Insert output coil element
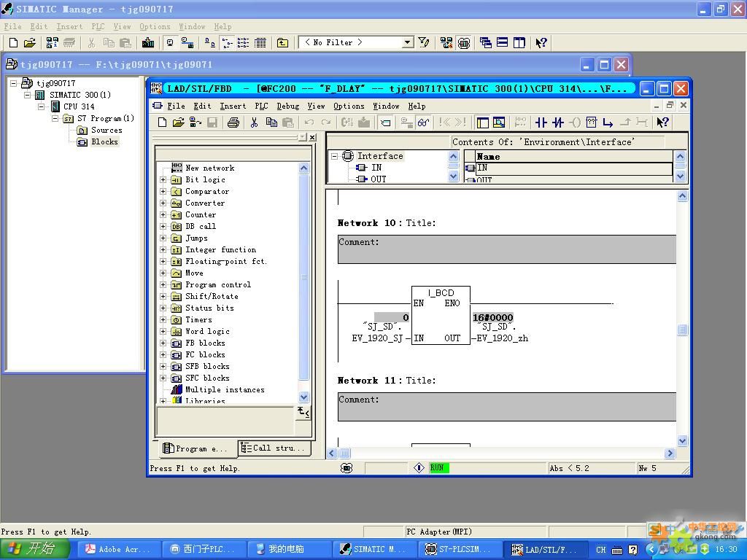This screenshot has width=747, height=560. point(575,122)
